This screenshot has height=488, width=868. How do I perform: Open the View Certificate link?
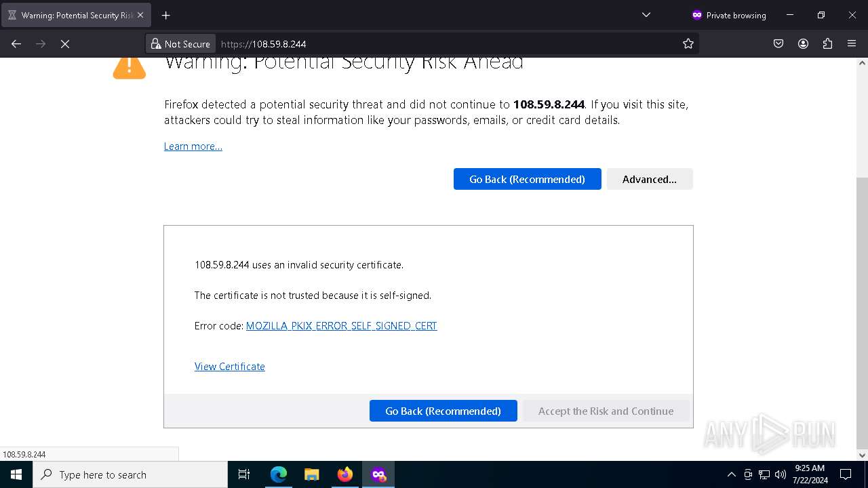230,367
